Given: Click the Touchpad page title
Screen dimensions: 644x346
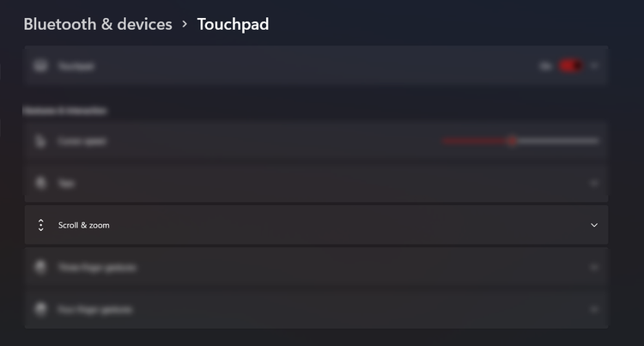Looking at the screenshot, I should (x=233, y=24).
